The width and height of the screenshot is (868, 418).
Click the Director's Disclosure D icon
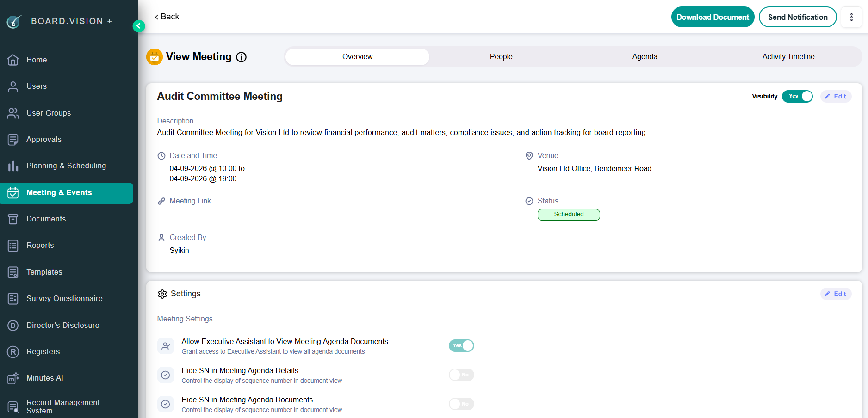[x=13, y=326]
